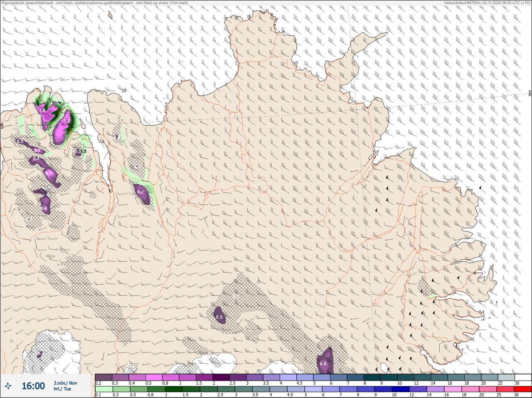Viewport: 532px width, 398px height.
Task: Click the dark green 1 legend swatch
Action: (x=173, y=389)
